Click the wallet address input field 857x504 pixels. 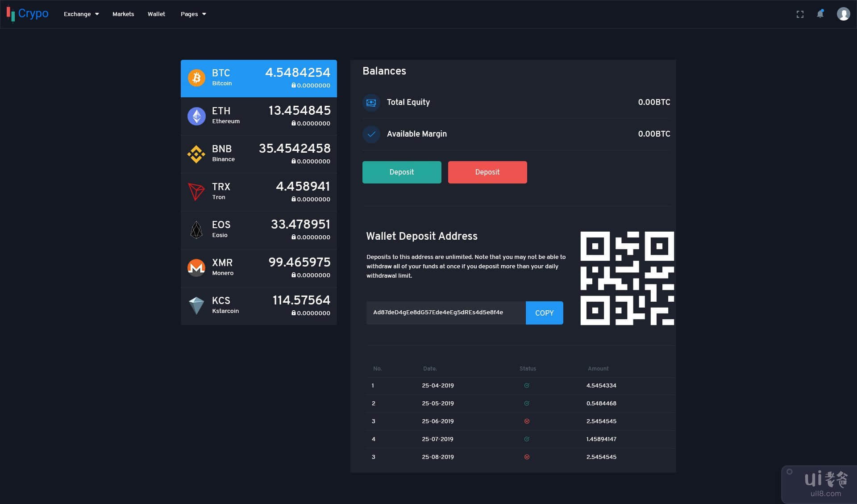(446, 313)
